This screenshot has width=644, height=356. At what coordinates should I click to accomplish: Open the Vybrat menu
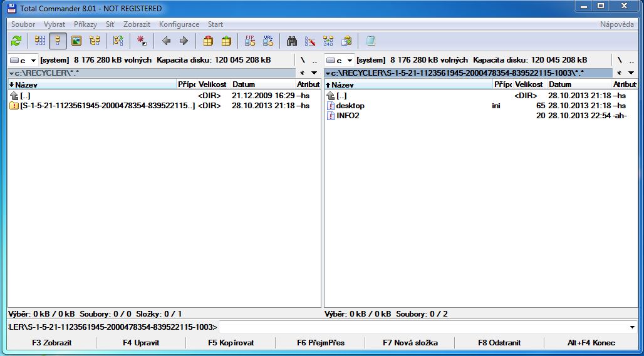[55, 24]
